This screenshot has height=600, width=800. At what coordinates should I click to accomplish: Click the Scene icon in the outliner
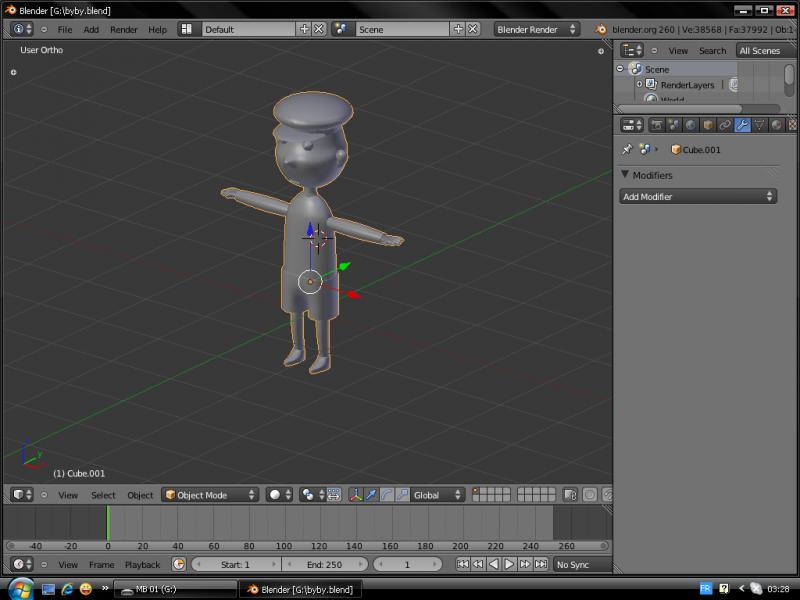[636, 69]
